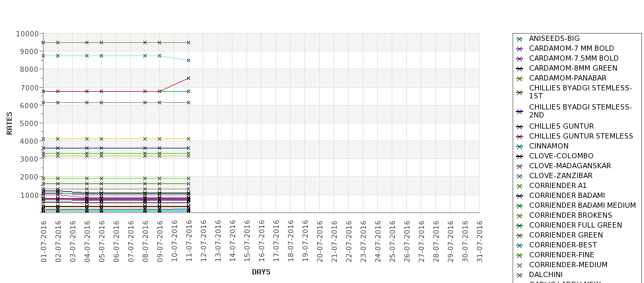Screen dimensions: 644x283
Task: Click the 11-07-2016 date axis label
Action: coord(189,241)
